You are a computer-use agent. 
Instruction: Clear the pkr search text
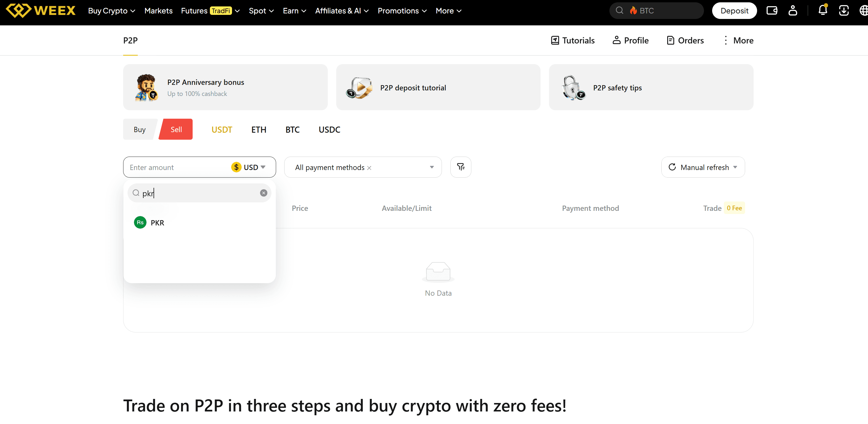click(x=264, y=193)
